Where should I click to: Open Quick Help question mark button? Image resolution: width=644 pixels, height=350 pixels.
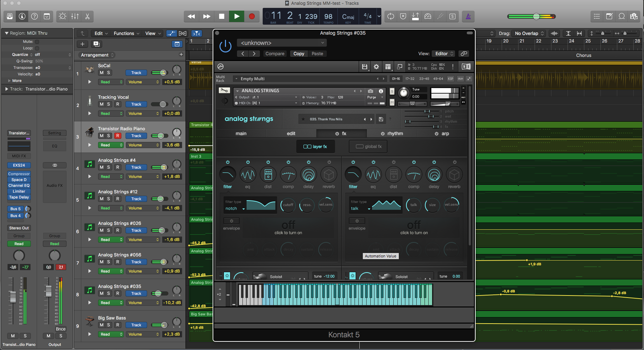tap(35, 16)
